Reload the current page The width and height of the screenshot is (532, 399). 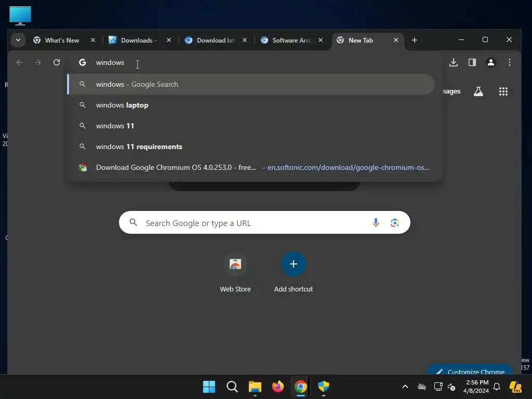coord(57,62)
